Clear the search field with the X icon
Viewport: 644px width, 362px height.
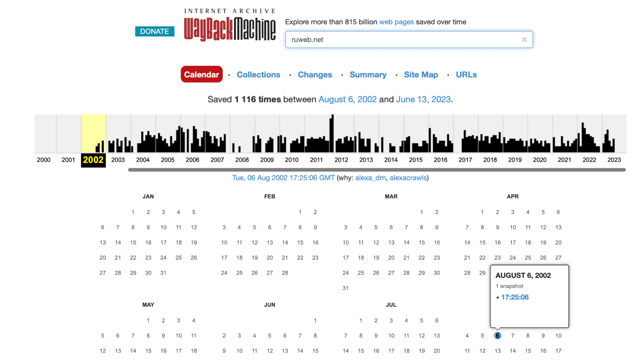(x=524, y=40)
